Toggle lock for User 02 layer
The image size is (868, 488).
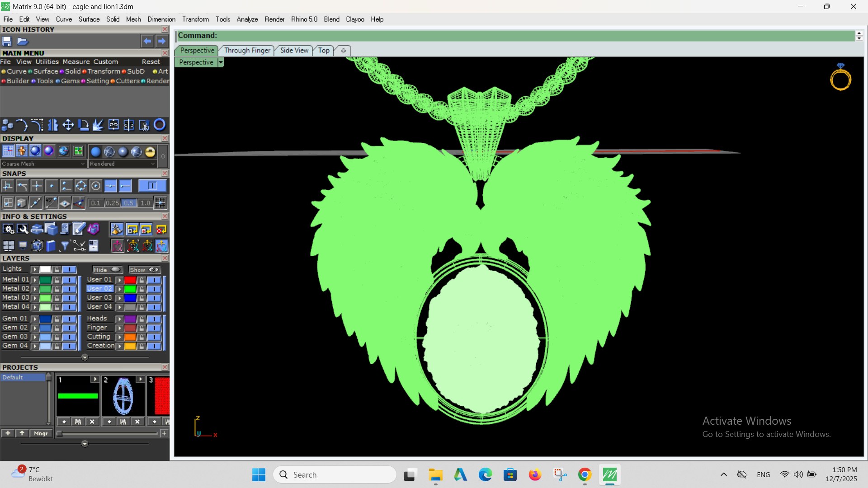tap(142, 289)
